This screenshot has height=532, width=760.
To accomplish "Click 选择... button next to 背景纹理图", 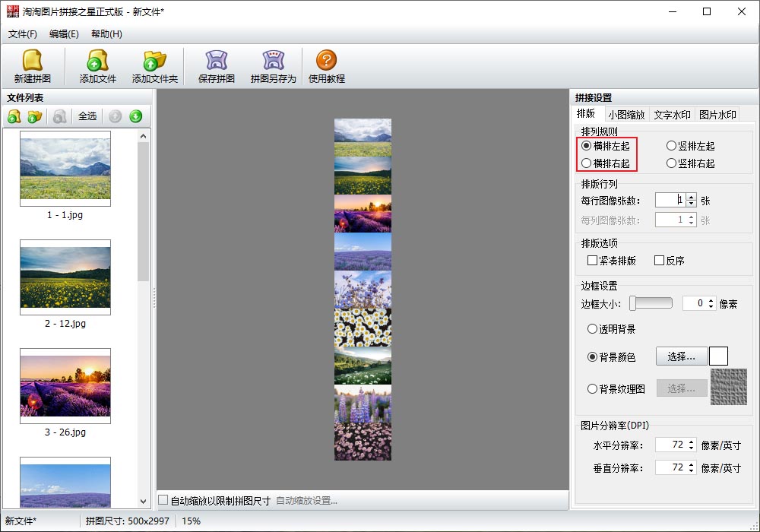I will (681, 388).
